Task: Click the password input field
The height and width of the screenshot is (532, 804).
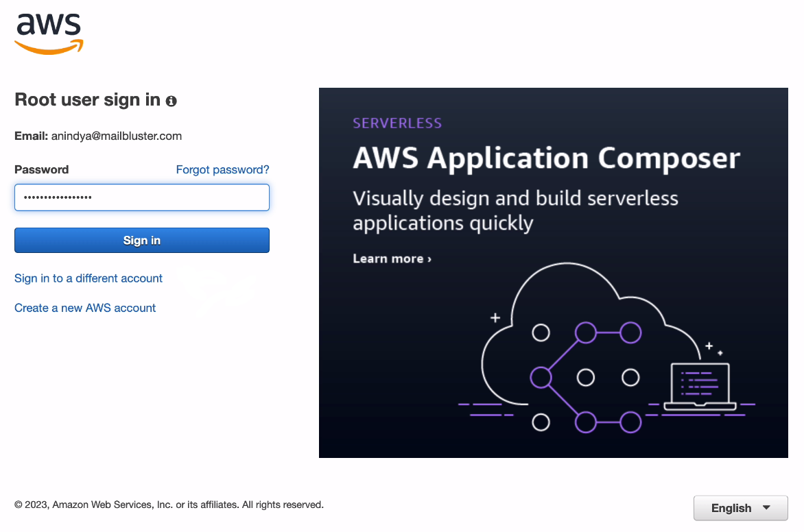Action: [142, 197]
